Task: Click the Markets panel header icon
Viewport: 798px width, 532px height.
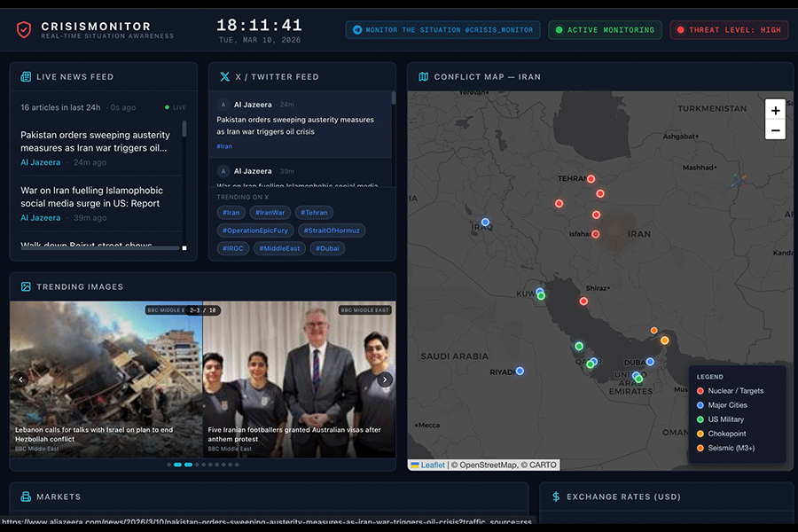Action: coord(26,497)
